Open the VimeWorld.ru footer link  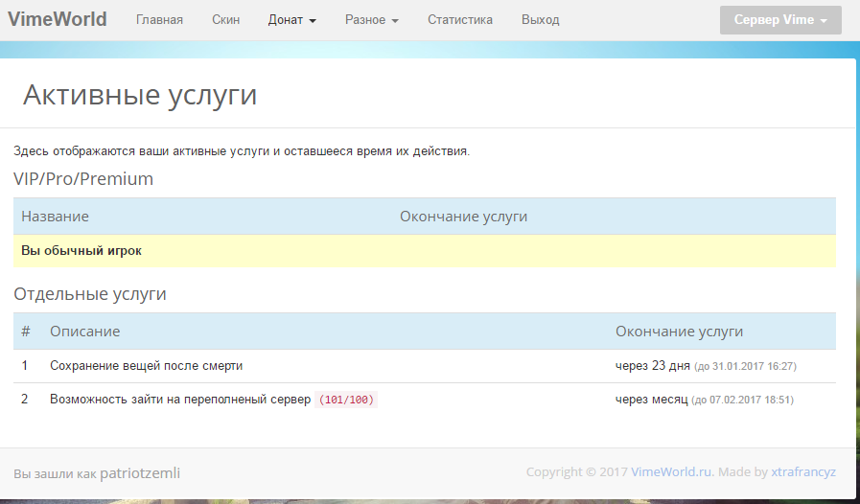pyautogui.click(x=672, y=472)
